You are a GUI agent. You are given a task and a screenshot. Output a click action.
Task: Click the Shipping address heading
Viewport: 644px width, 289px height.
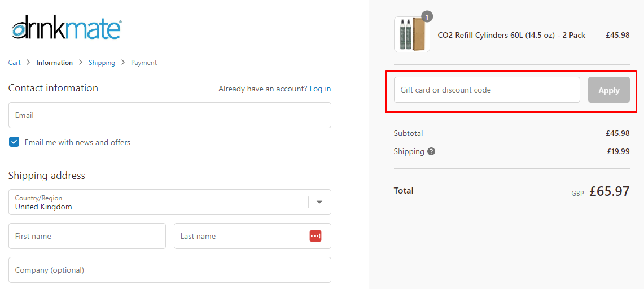47,176
